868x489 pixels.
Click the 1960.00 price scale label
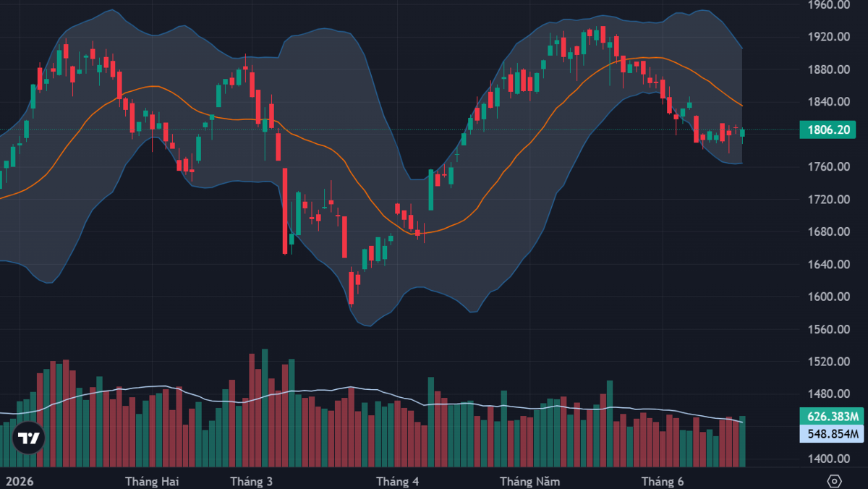point(828,5)
